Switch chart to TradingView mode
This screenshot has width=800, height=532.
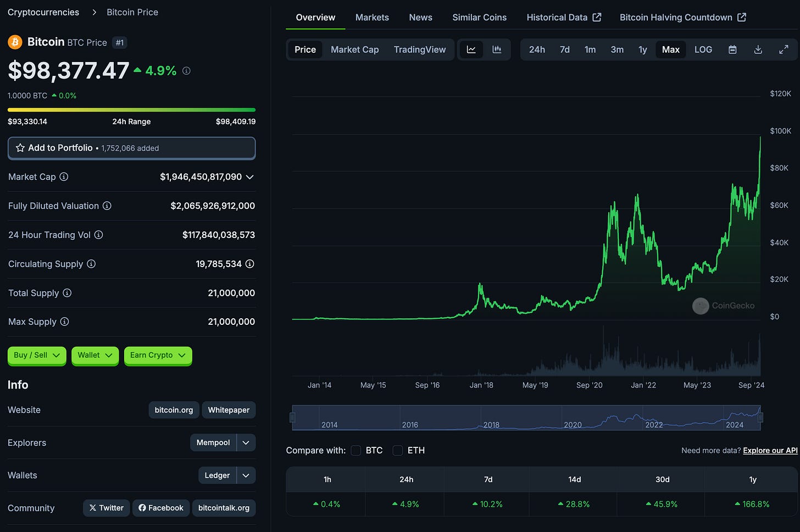420,49
